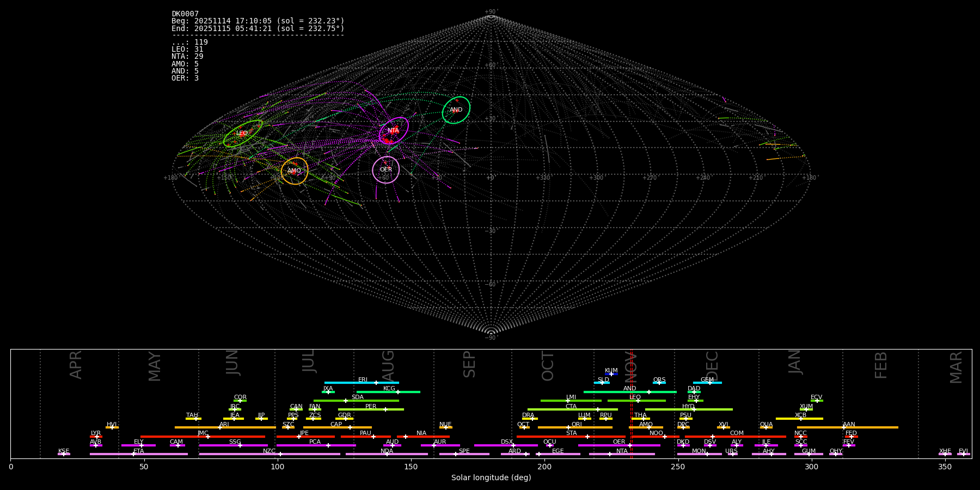
Task: Click the ERI shower bar in timeline
Action: click(362, 383)
